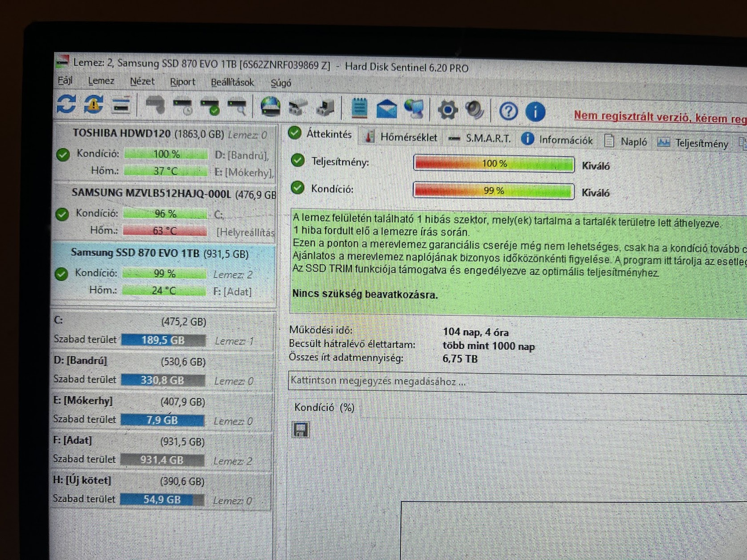The width and height of the screenshot is (747, 560).
Task: Open the blue notepad report icon
Action: point(359,109)
